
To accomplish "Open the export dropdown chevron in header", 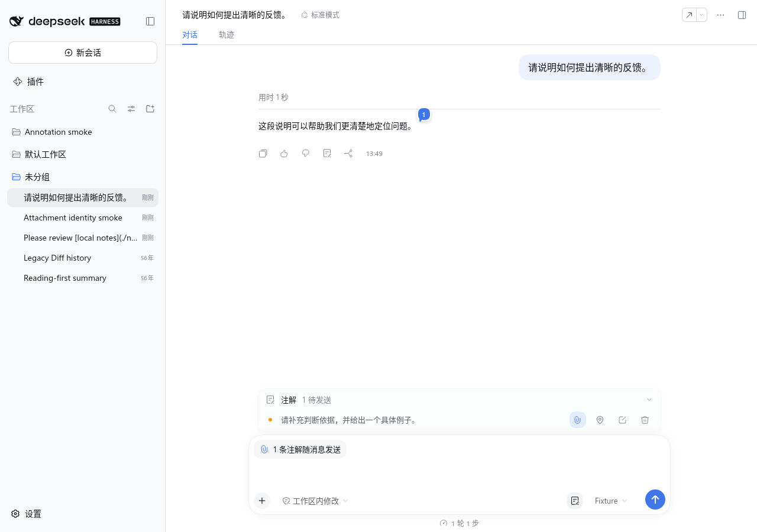I will click(x=701, y=15).
